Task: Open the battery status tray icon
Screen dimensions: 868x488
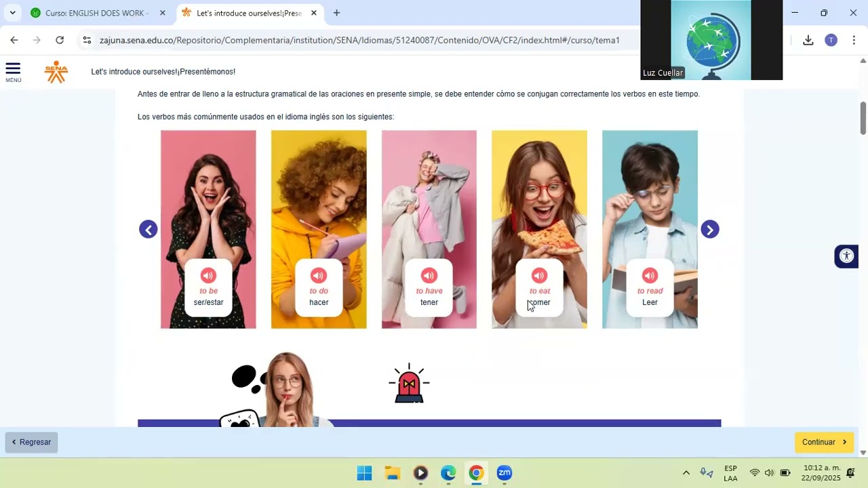Action: [x=785, y=473]
